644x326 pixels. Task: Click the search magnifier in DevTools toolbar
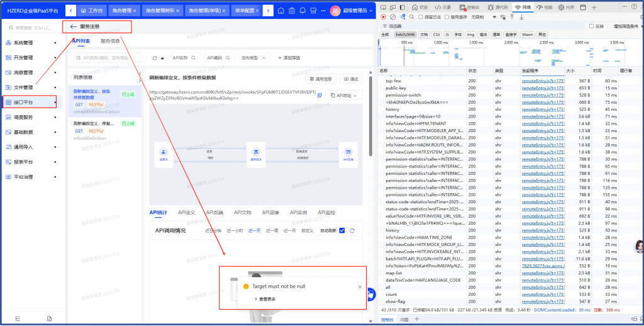pos(412,16)
